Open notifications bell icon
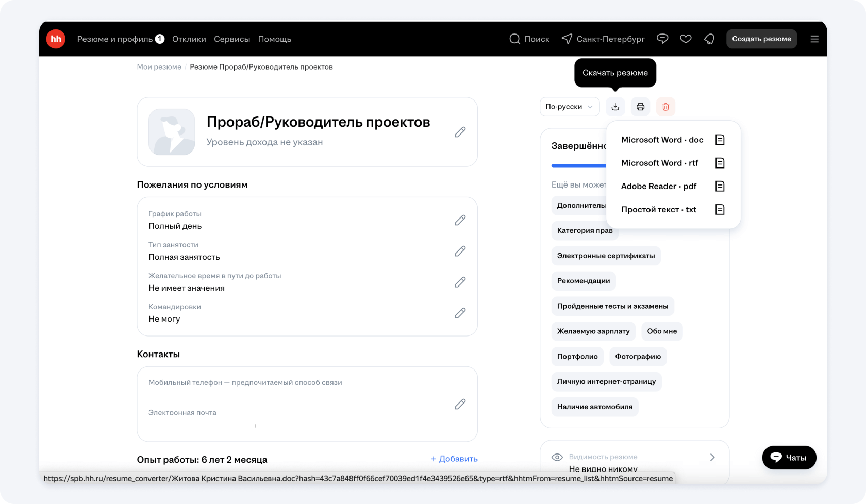Screen dimensions: 866x504 tap(709, 39)
